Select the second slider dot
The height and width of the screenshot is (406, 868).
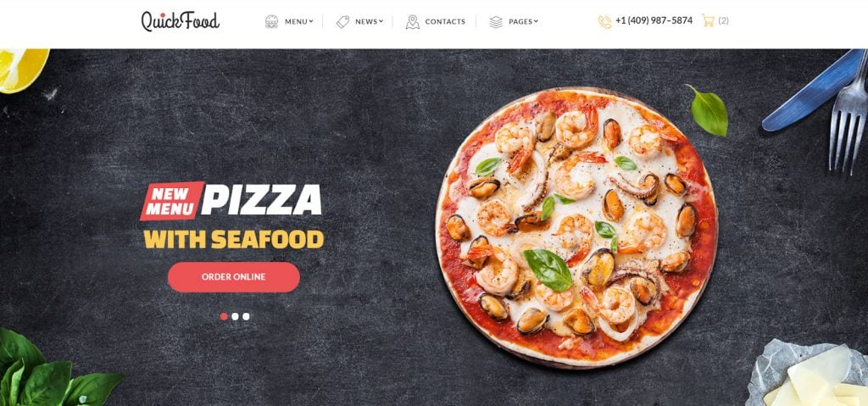pos(236,316)
